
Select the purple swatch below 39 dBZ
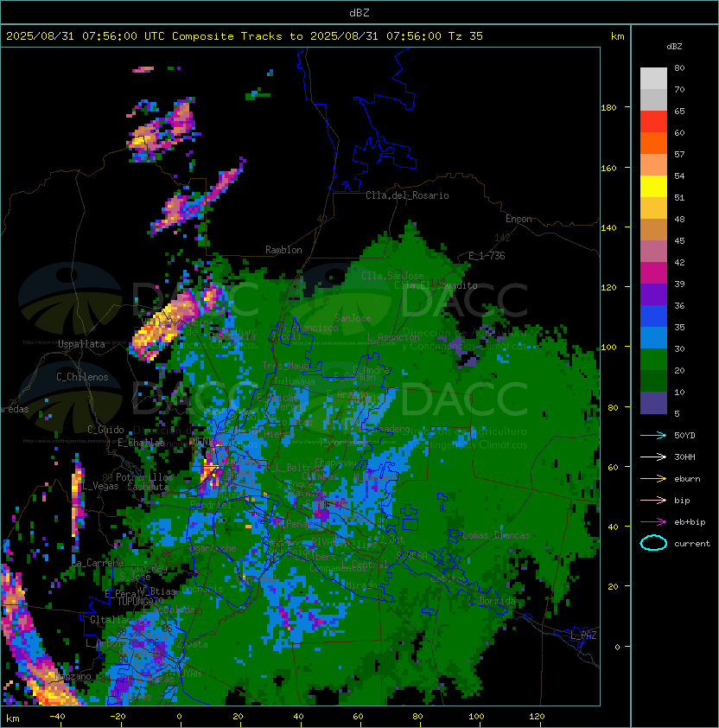pos(653,294)
